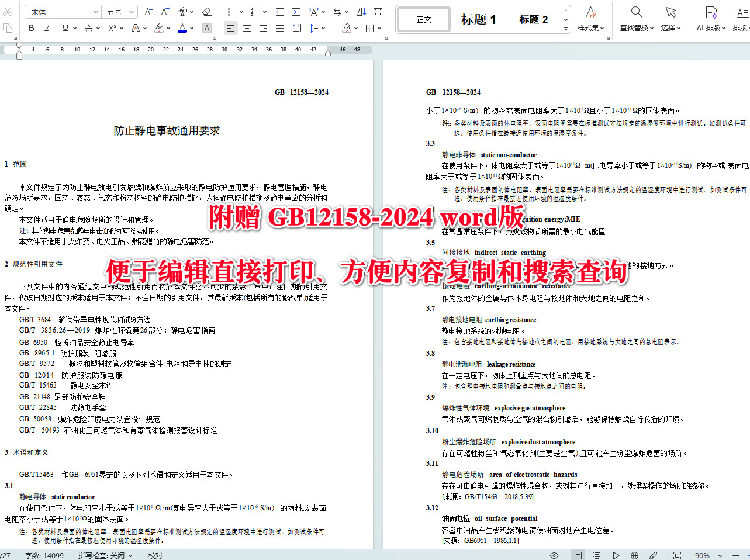
Task: Click the text direction arrows icon
Action: [x=337, y=12]
